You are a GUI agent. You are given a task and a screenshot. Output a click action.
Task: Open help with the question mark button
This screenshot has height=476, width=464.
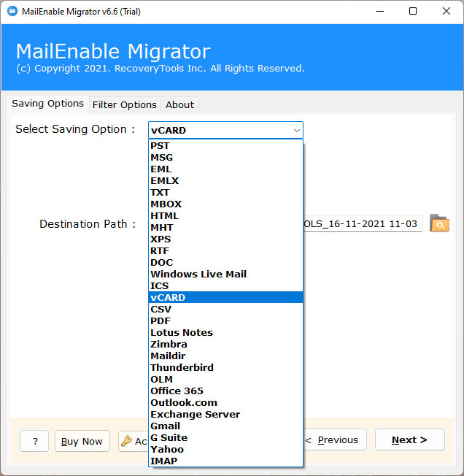click(34, 441)
